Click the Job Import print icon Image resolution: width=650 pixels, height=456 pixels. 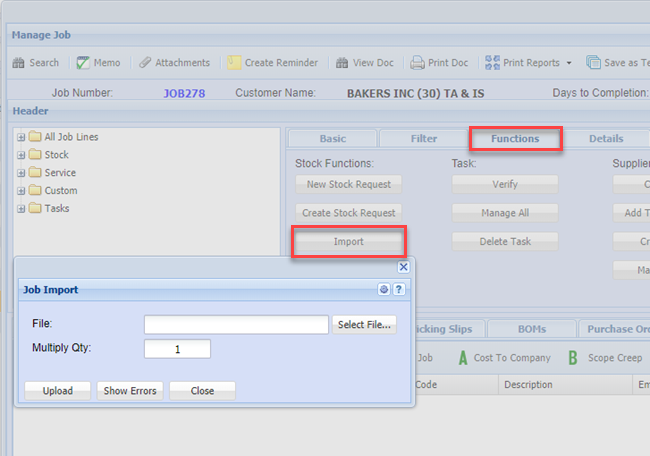point(384,290)
